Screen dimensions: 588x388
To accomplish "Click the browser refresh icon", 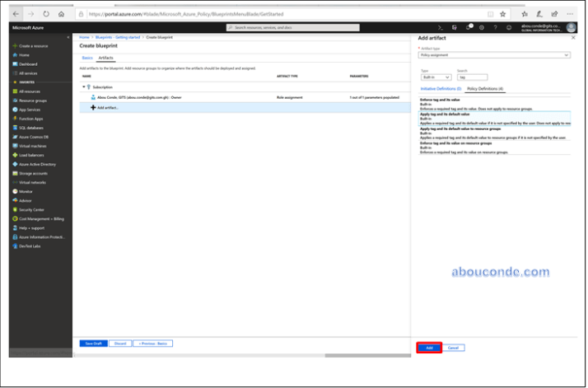I will [x=45, y=14].
